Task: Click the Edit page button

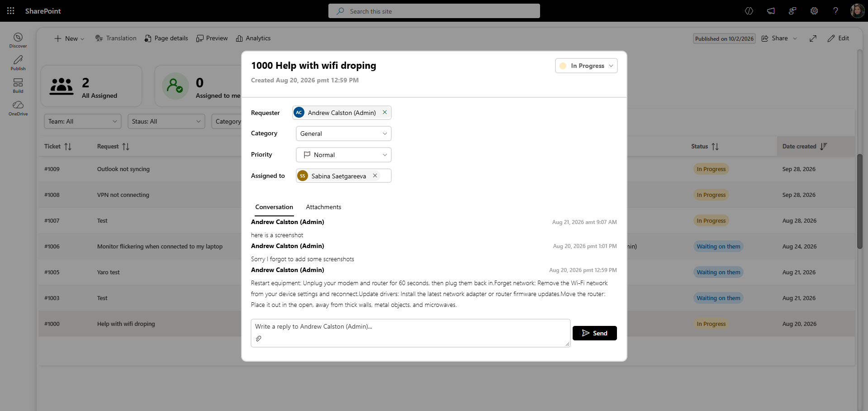Action: tap(838, 38)
